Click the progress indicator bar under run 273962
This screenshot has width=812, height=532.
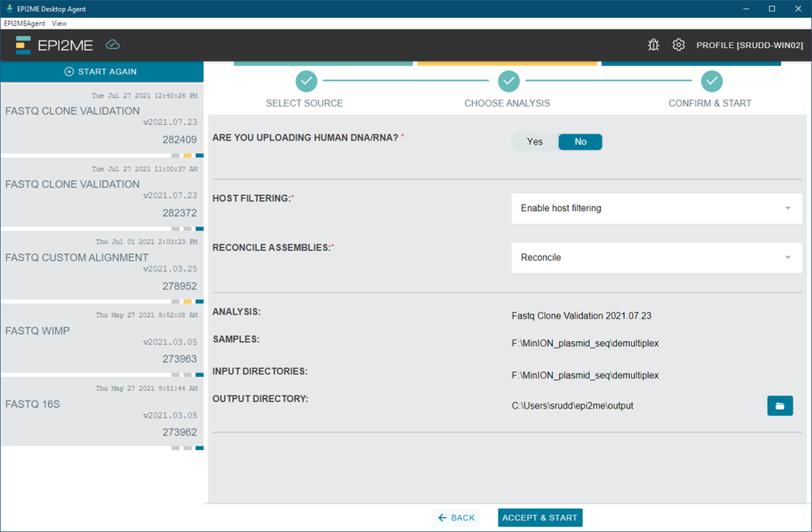[187, 448]
